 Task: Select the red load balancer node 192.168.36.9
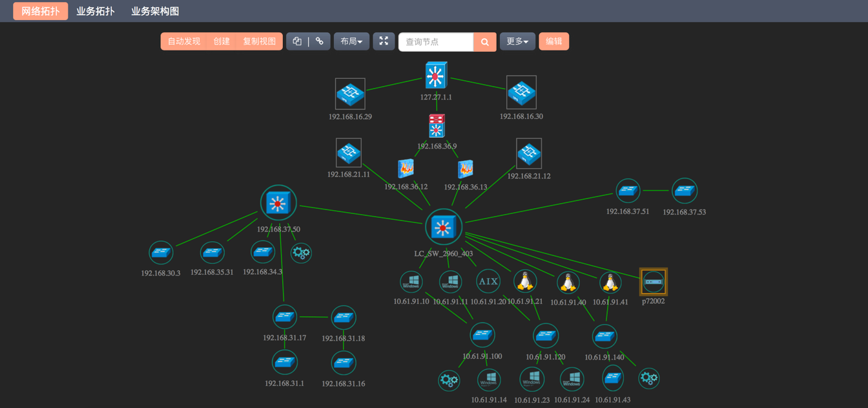coord(437,126)
